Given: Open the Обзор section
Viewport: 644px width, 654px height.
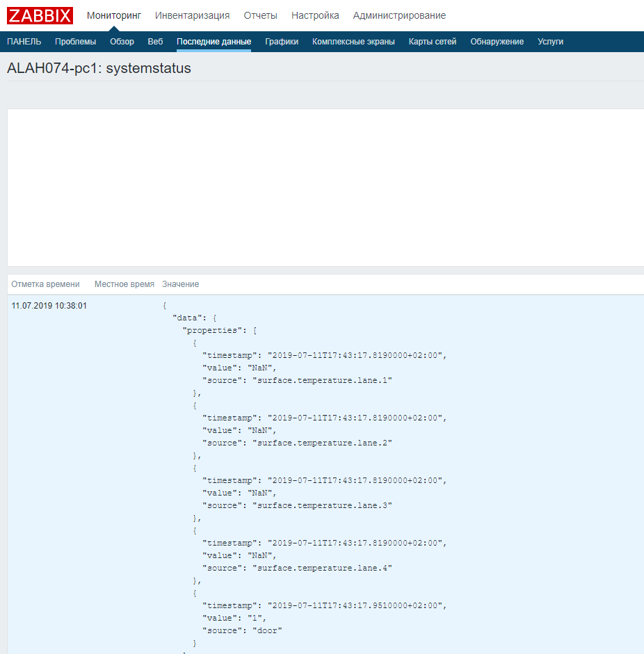Looking at the screenshot, I should coord(122,41).
